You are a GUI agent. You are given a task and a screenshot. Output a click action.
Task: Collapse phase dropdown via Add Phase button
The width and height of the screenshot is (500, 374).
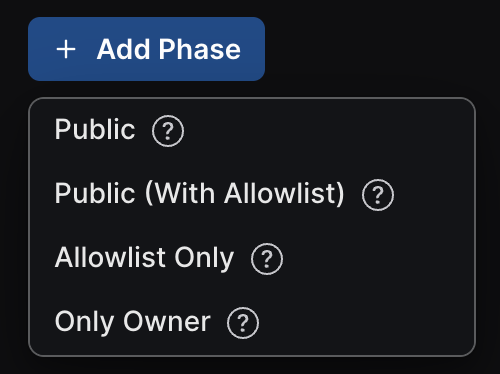(146, 49)
